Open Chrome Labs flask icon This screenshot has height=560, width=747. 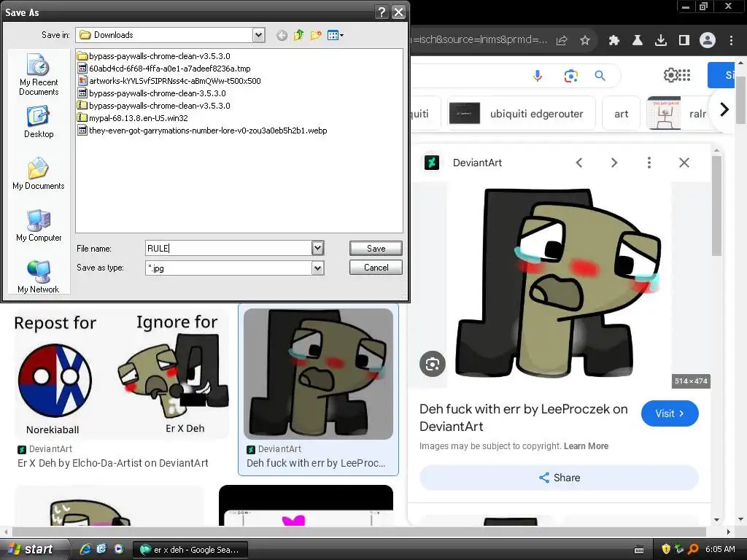click(638, 41)
